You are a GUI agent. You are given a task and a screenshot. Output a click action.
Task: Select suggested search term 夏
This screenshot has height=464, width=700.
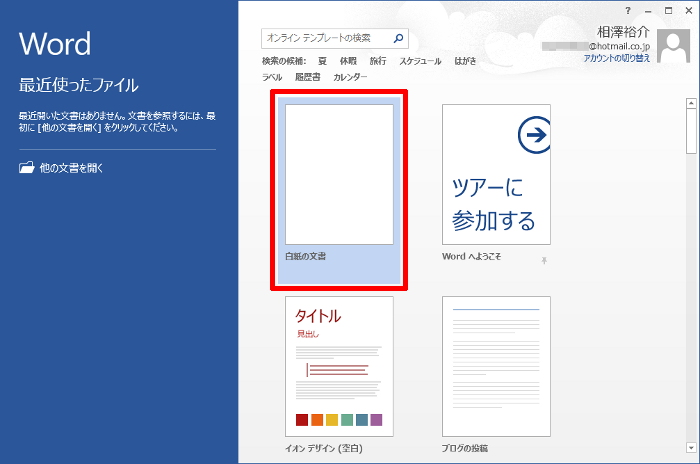[x=322, y=61]
